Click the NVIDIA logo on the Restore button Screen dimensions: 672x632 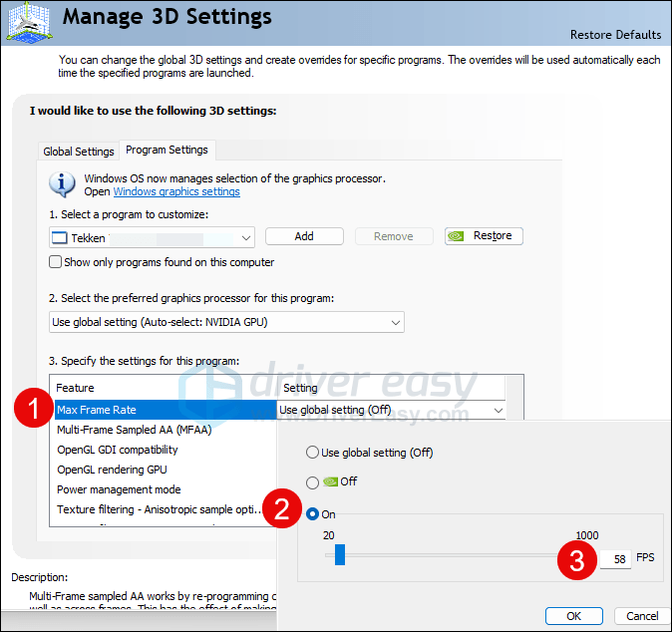click(x=459, y=236)
